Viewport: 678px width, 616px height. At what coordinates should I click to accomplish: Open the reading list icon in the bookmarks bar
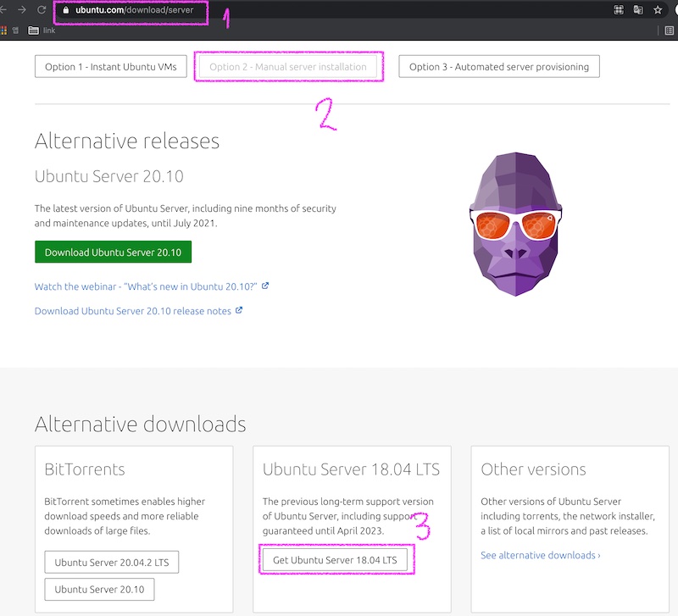pyautogui.click(x=669, y=31)
